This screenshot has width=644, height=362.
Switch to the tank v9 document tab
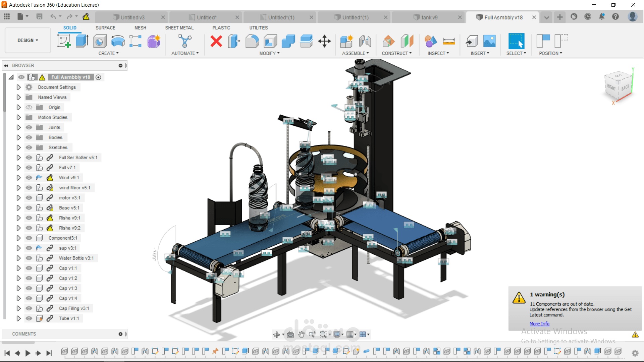[x=429, y=17]
